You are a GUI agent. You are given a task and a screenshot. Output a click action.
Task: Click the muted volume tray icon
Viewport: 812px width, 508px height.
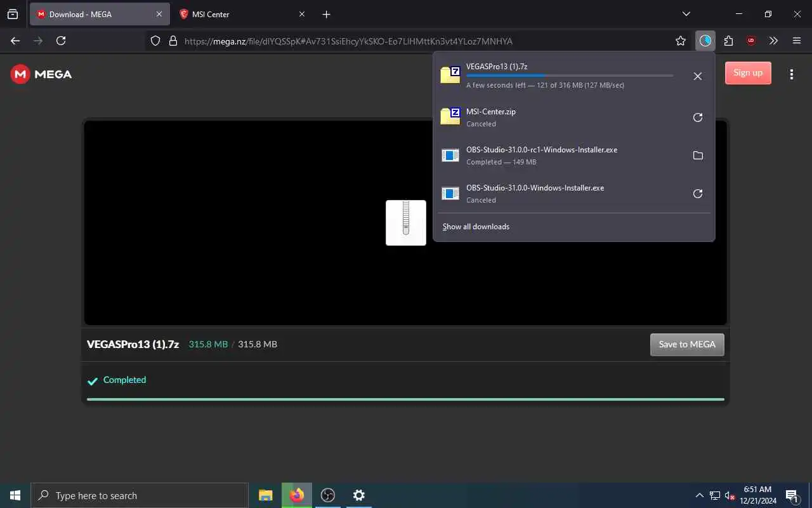730,495
